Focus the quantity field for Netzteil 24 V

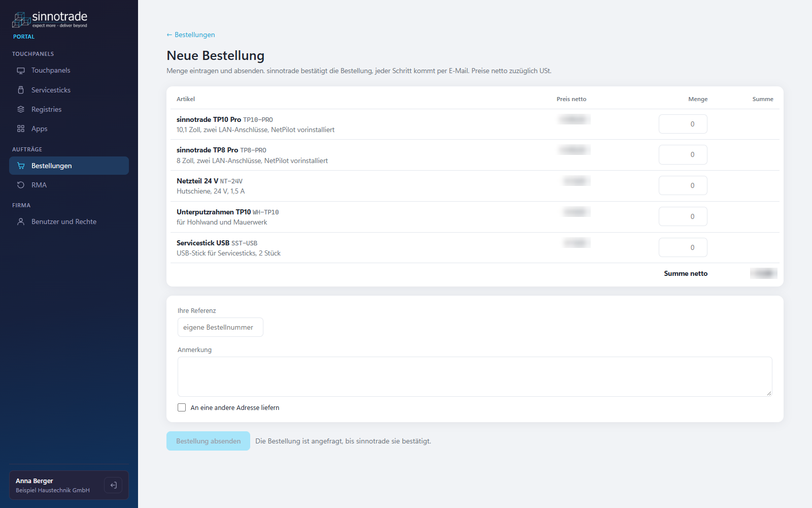[683, 185]
